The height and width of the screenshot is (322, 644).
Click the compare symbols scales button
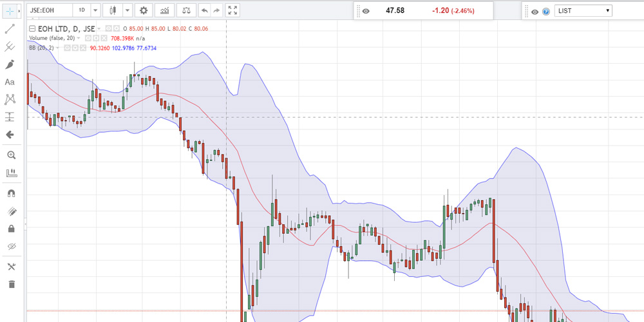pos(186,10)
